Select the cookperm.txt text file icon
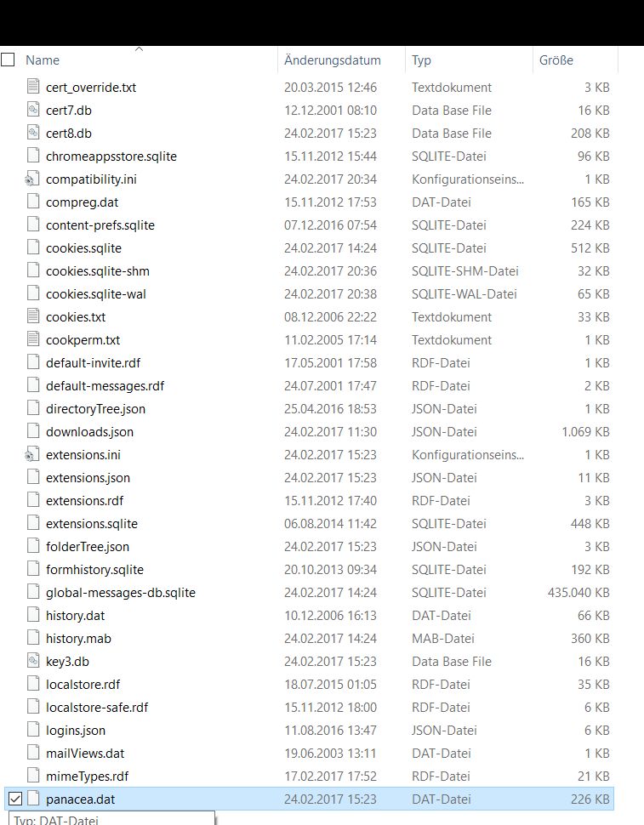This screenshot has width=644, height=825. tap(33, 339)
